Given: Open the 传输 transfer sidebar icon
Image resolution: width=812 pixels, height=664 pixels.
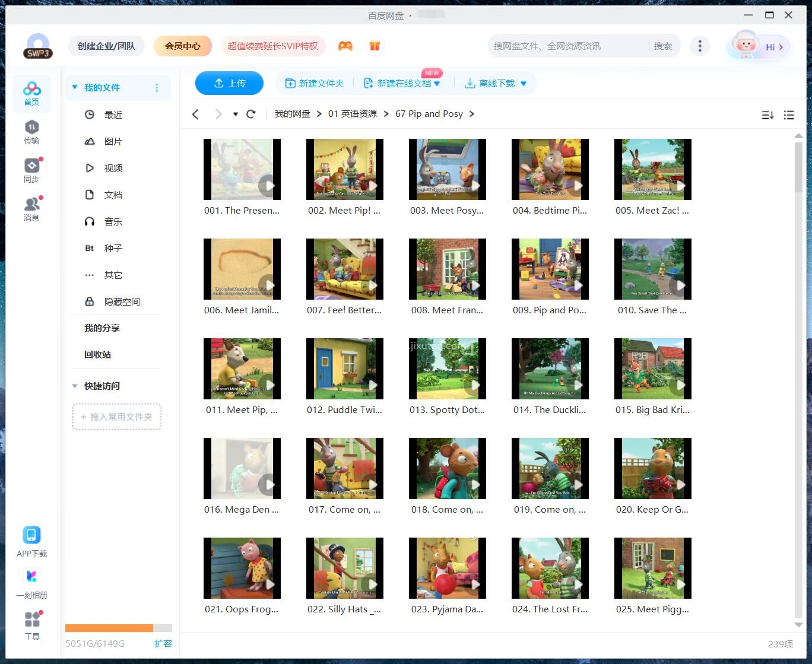Looking at the screenshot, I should [x=31, y=132].
